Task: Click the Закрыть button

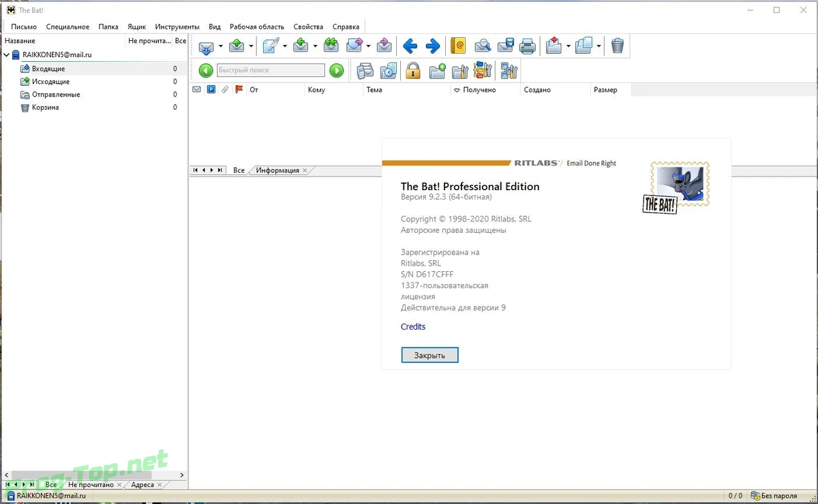Action: [429, 356]
